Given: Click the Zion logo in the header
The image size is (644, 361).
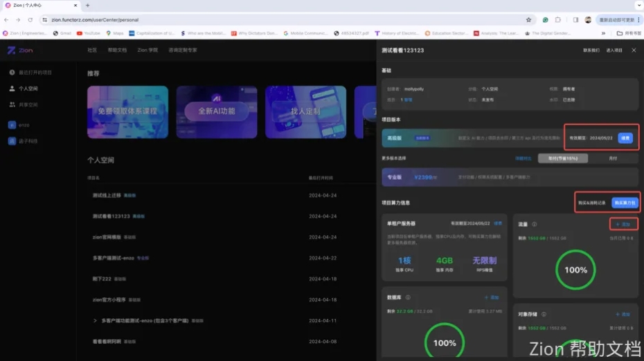Looking at the screenshot, I should pos(19,50).
